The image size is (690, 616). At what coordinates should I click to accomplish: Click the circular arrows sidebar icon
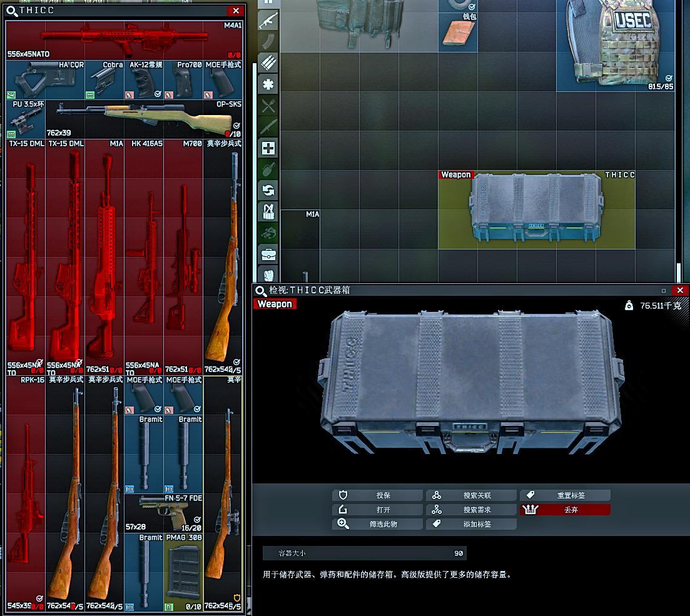pyautogui.click(x=268, y=190)
